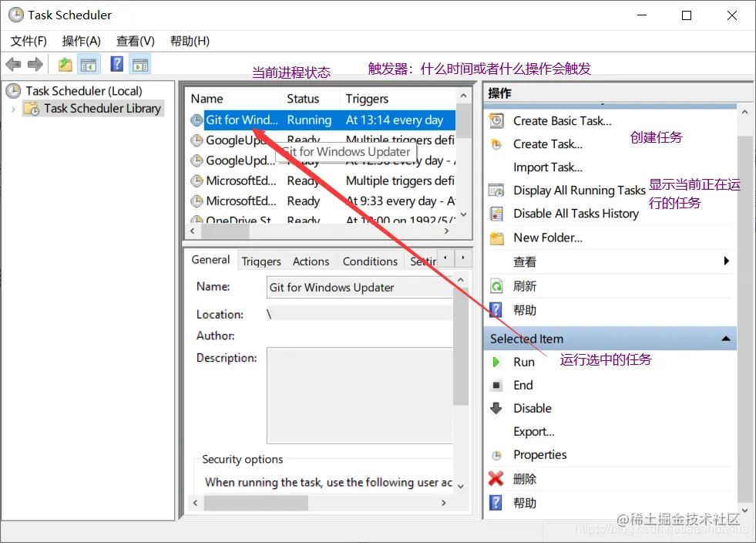Click the green Run play icon
This screenshot has height=543, width=756.
tap(496, 362)
